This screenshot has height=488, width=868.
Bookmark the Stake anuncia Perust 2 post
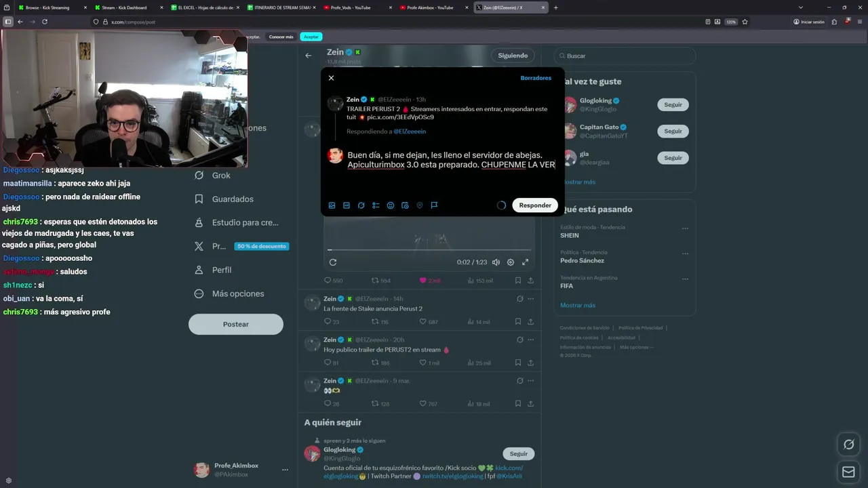[518, 322]
